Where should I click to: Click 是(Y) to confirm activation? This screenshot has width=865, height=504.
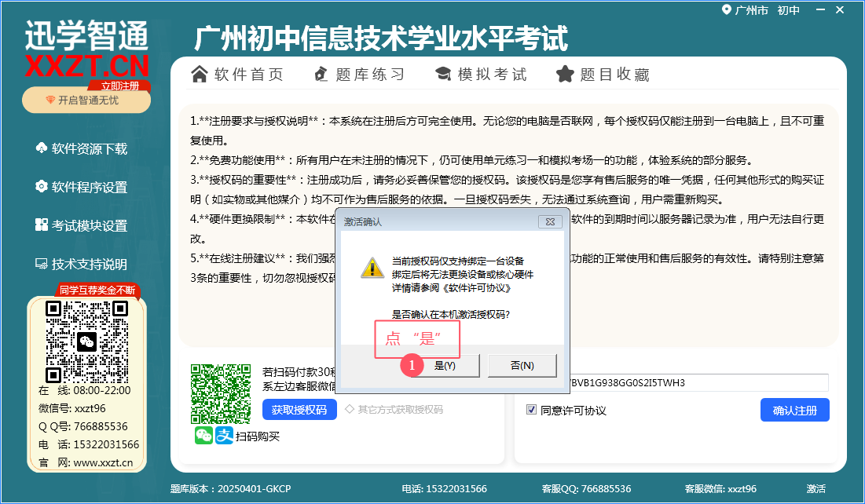coord(445,366)
